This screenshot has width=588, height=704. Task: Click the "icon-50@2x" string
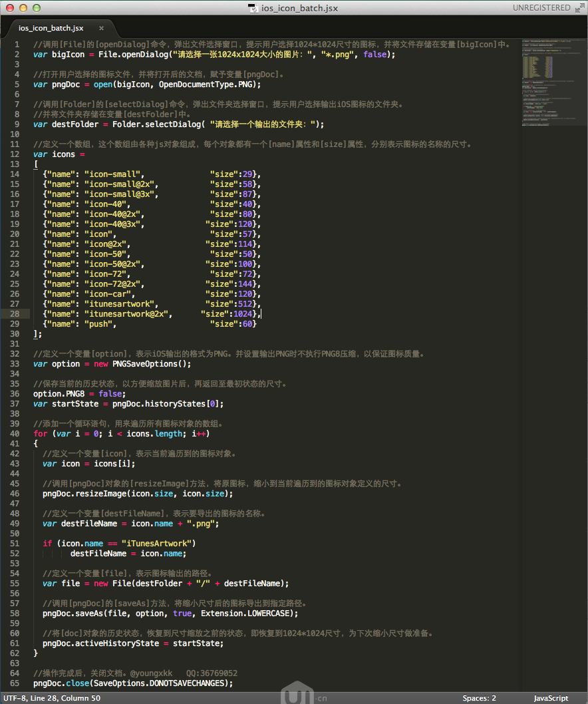coord(112,264)
